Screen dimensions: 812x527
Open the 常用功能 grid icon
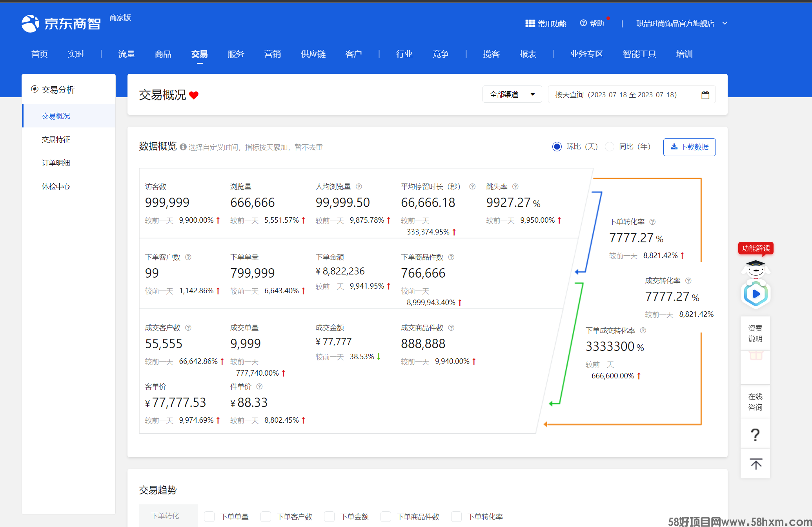[x=530, y=24]
